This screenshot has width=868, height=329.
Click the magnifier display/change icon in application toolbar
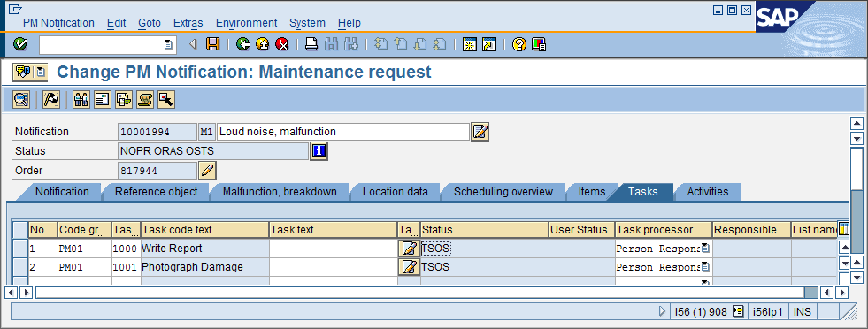[x=21, y=100]
